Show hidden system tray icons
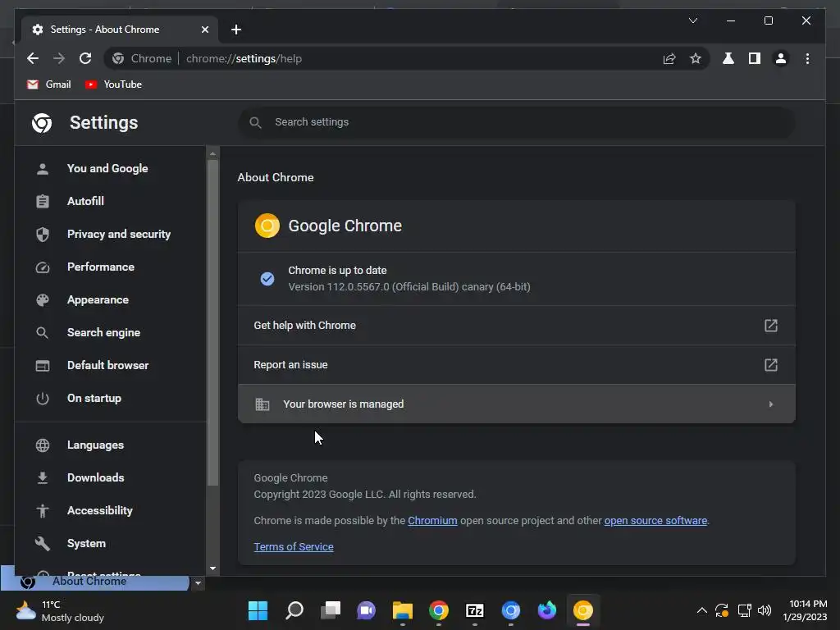Image resolution: width=840 pixels, height=630 pixels. (x=702, y=610)
